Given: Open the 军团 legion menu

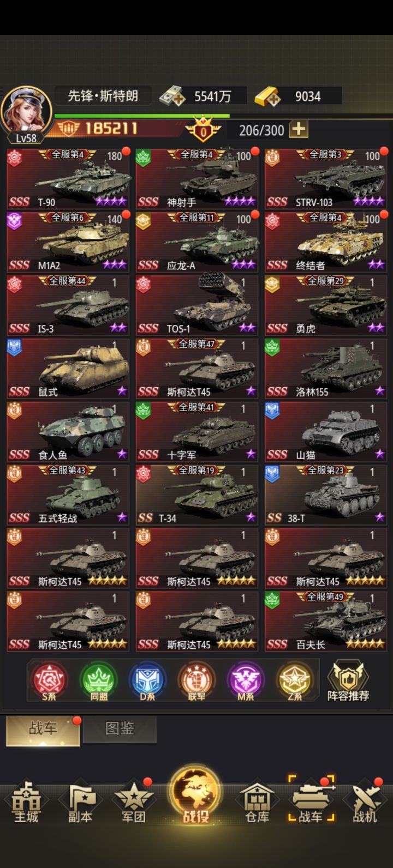Looking at the screenshot, I should tap(133, 803).
